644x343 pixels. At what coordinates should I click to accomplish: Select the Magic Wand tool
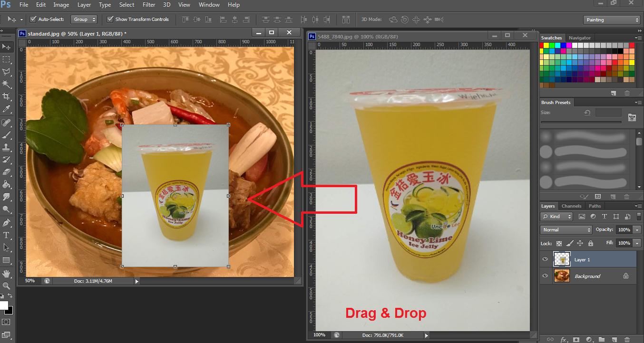click(x=7, y=85)
